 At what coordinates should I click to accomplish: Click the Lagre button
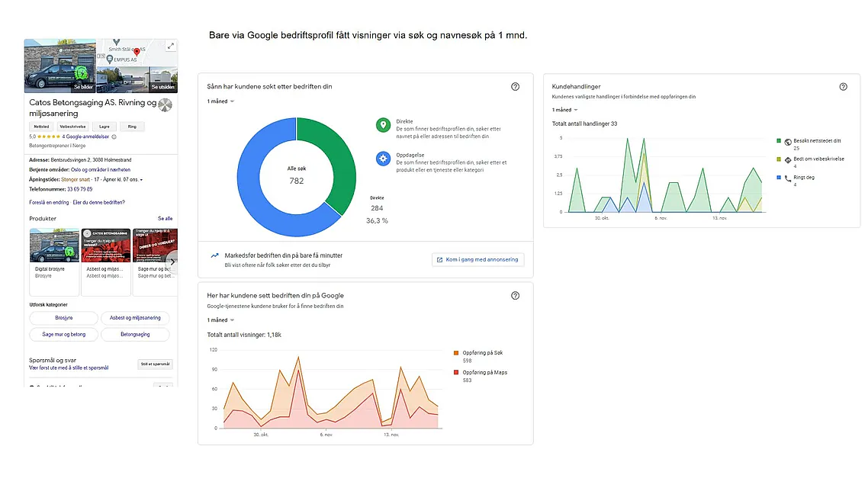[x=104, y=127]
